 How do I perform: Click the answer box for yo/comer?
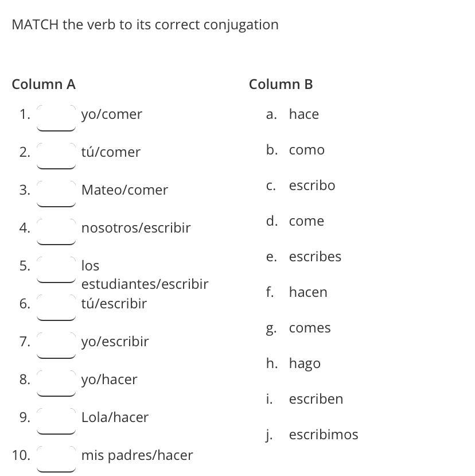click(x=56, y=118)
